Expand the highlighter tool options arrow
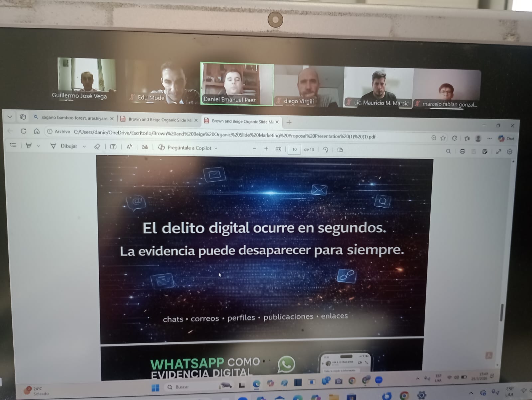 [x=39, y=146]
